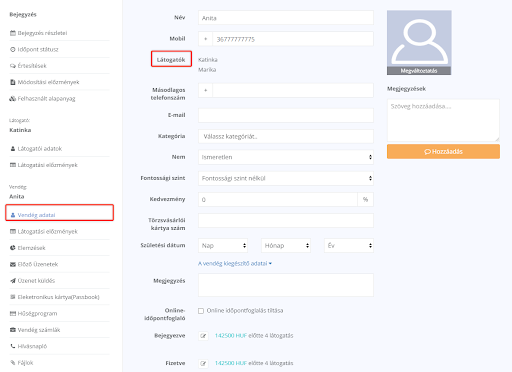Click the orange Hozzáadás button

point(443,152)
